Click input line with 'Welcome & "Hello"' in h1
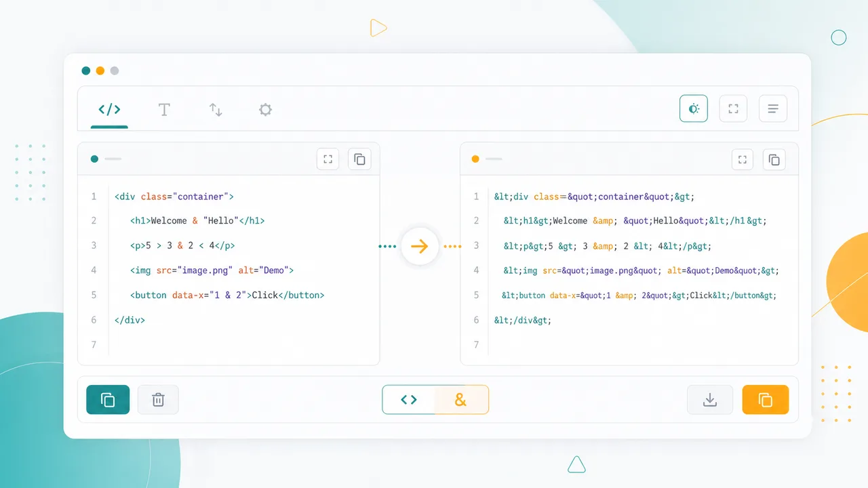The height and width of the screenshot is (488, 868). [197, 221]
